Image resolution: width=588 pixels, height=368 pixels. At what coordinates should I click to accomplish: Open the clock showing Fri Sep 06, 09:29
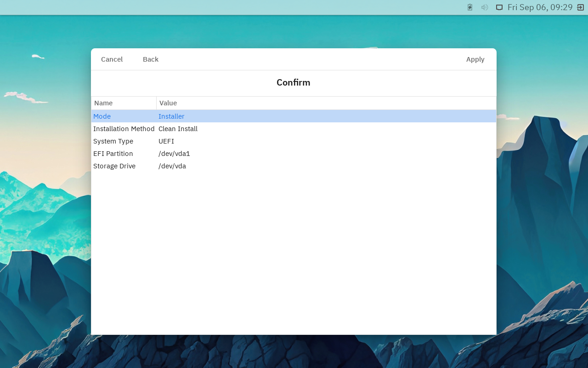click(540, 7)
